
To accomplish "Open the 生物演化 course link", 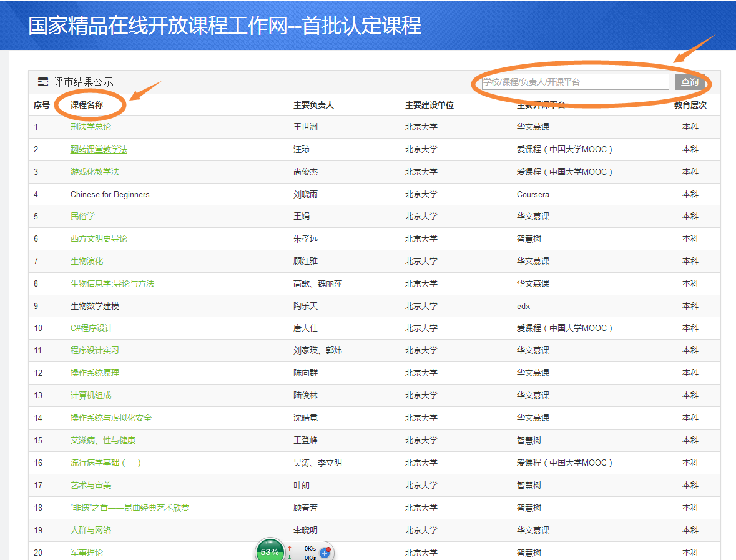I will point(86,261).
